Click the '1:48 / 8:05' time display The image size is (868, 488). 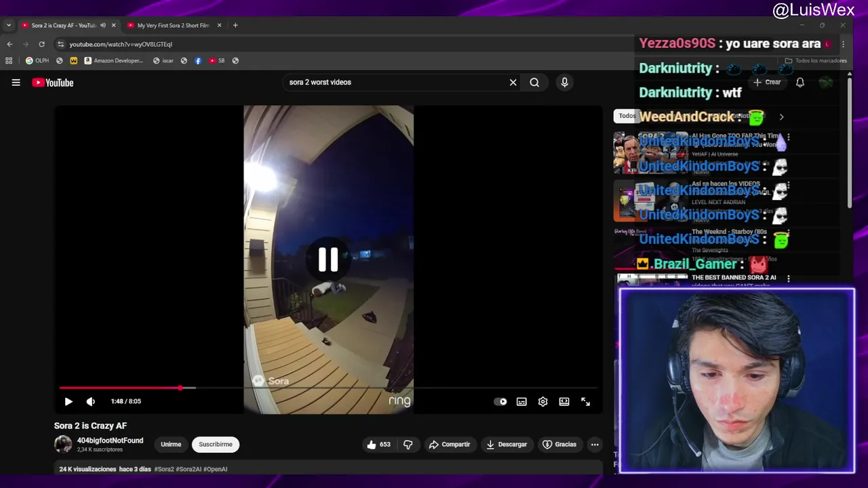coord(126,401)
